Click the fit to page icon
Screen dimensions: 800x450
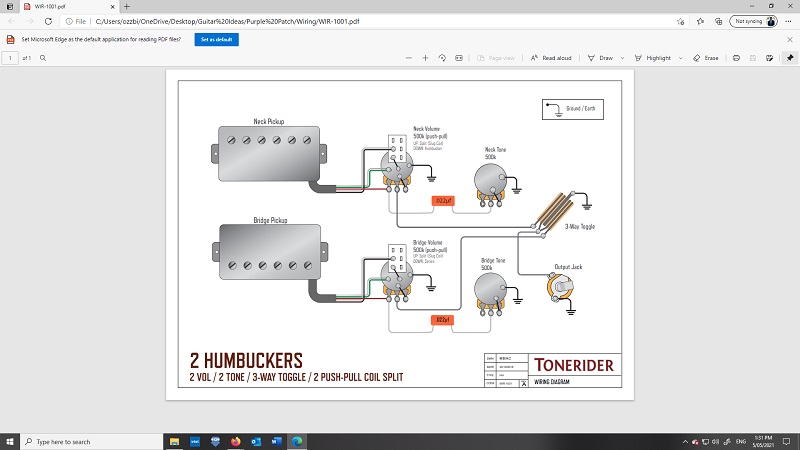(460, 58)
